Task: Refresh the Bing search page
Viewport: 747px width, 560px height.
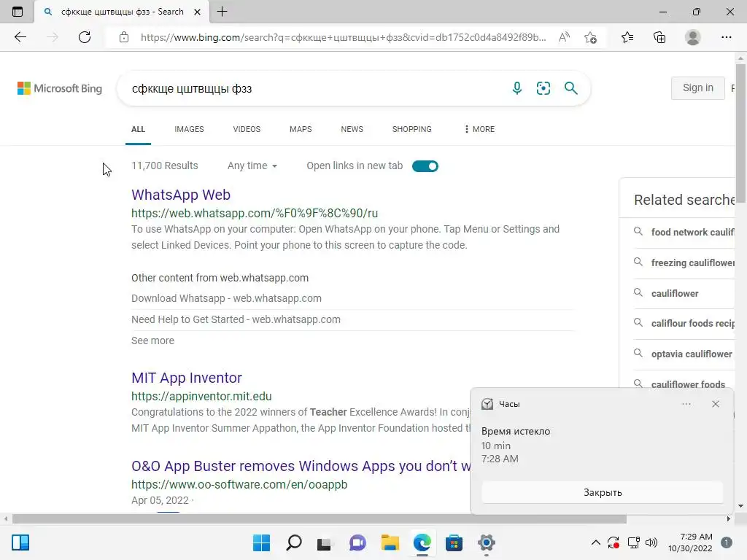Action: coord(85,37)
